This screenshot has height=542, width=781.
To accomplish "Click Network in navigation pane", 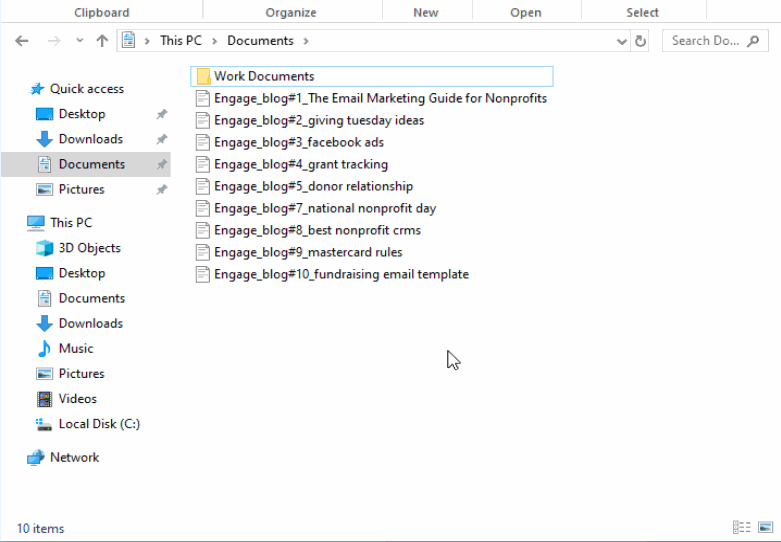I will (74, 457).
